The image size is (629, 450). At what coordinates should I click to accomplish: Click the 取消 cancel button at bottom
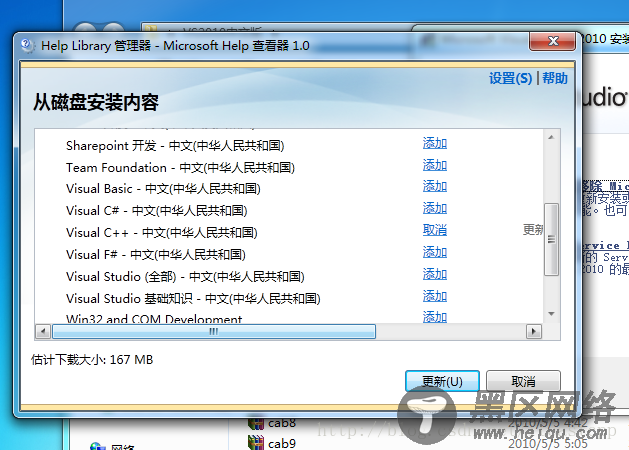[523, 381]
